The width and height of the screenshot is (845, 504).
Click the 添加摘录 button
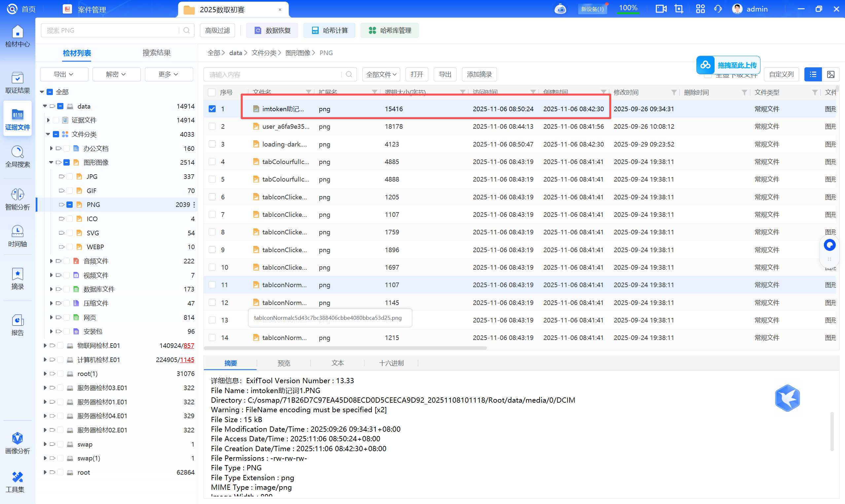coord(479,74)
